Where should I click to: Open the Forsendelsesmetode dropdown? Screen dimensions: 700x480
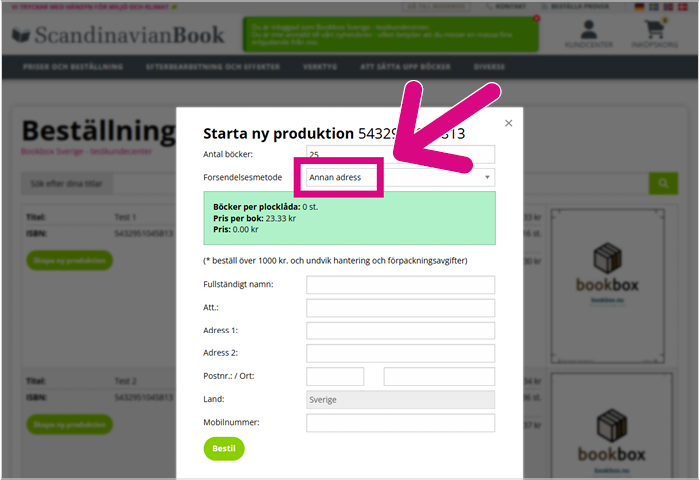coord(400,177)
